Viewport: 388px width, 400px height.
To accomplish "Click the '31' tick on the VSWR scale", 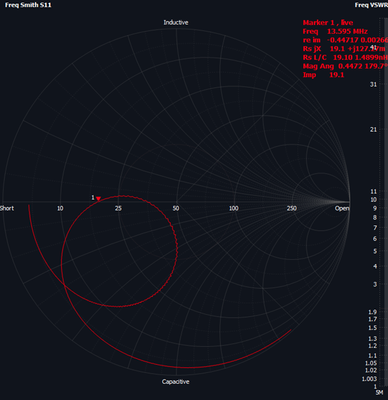I will 373,84.
